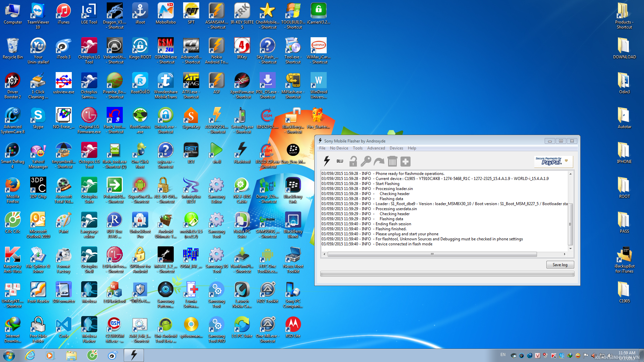The image size is (644, 362).
Task: Click the log horizontal scrollbar thumb
Action: pyautogui.click(x=432, y=254)
